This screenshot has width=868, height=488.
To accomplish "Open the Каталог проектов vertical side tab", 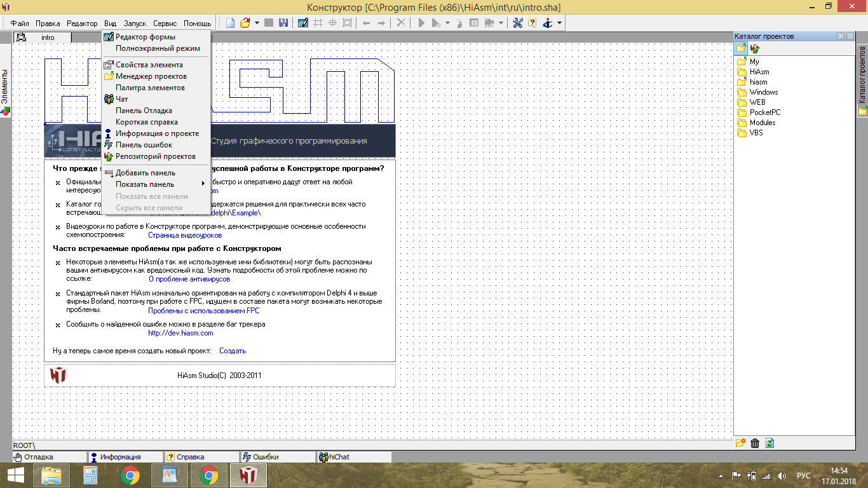I will tap(862, 81).
